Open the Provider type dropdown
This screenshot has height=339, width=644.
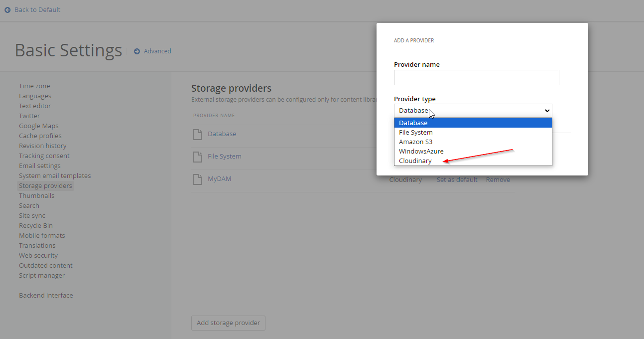473,111
